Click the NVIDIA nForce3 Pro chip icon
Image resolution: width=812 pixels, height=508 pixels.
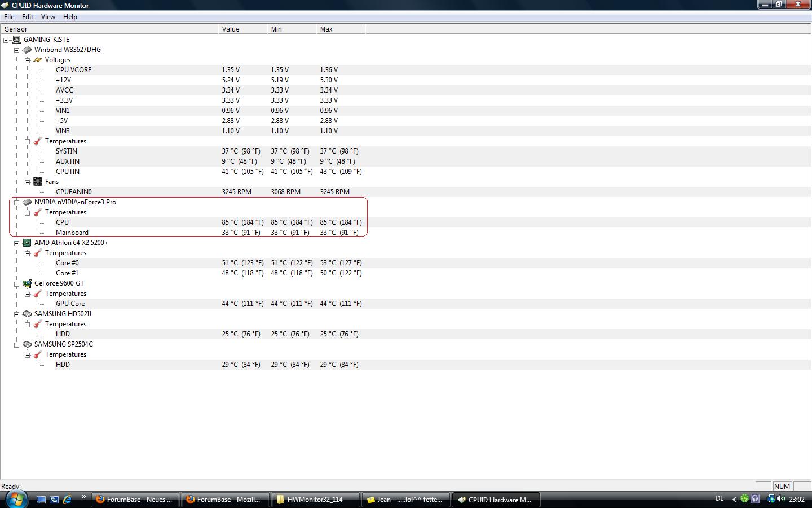click(x=27, y=202)
